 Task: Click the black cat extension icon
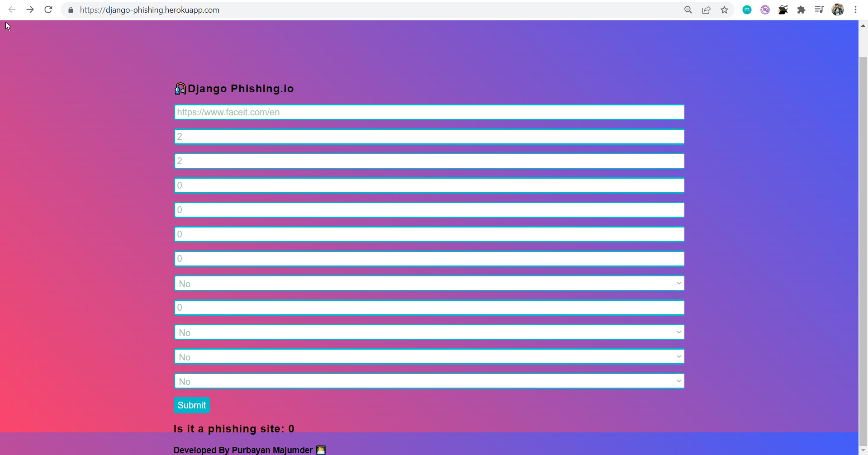pos(783,9)
